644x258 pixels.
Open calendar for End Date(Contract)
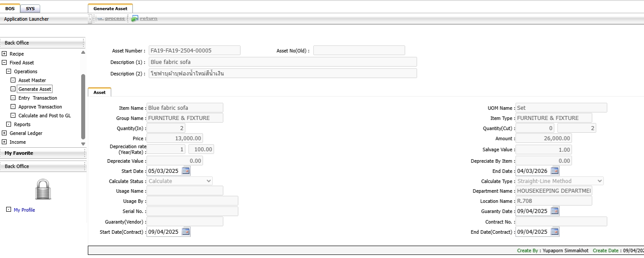tap(555, 232)
